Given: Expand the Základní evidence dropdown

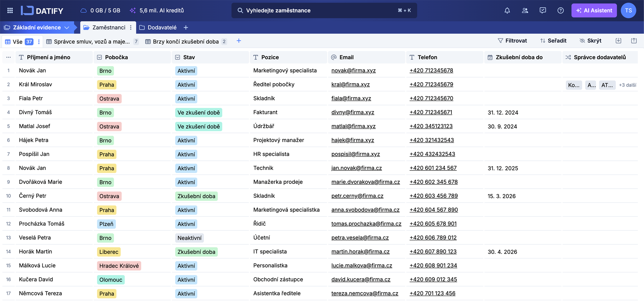Looking at the screenshot, I should [x=67, y=28].
